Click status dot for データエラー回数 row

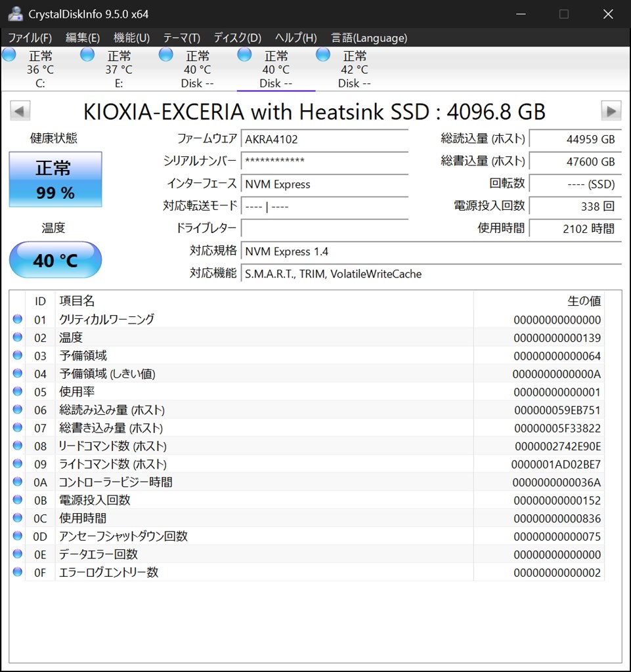tap(18, 553)
